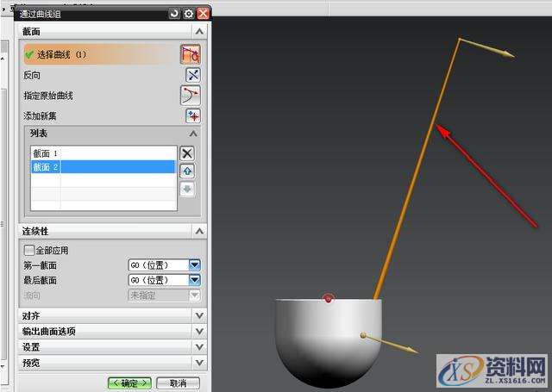This screenshot has height=392, width=552.
Task: Click the reset dialog icon in the title bar
Action: coord(175,14)
